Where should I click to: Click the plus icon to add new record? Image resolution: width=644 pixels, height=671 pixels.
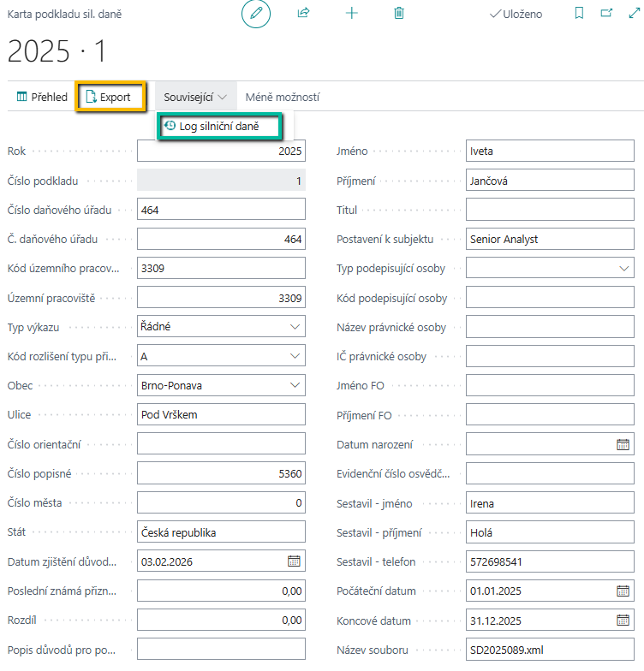tap(351, 14)
